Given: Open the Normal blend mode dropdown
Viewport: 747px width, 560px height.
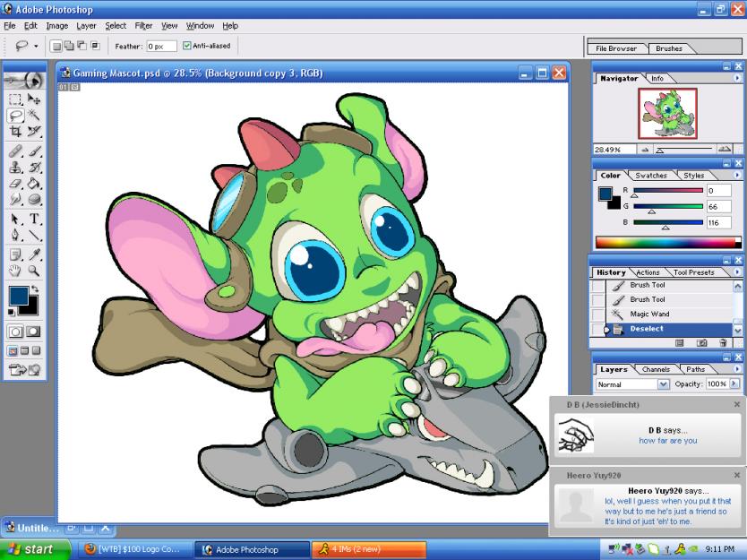Looking at the screenshot, I should (x=664, y=384).
